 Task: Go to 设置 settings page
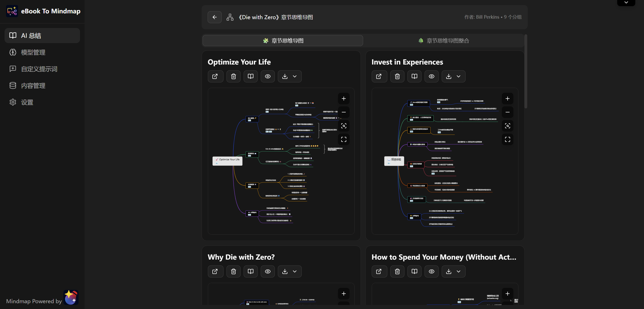pos(27,102)
